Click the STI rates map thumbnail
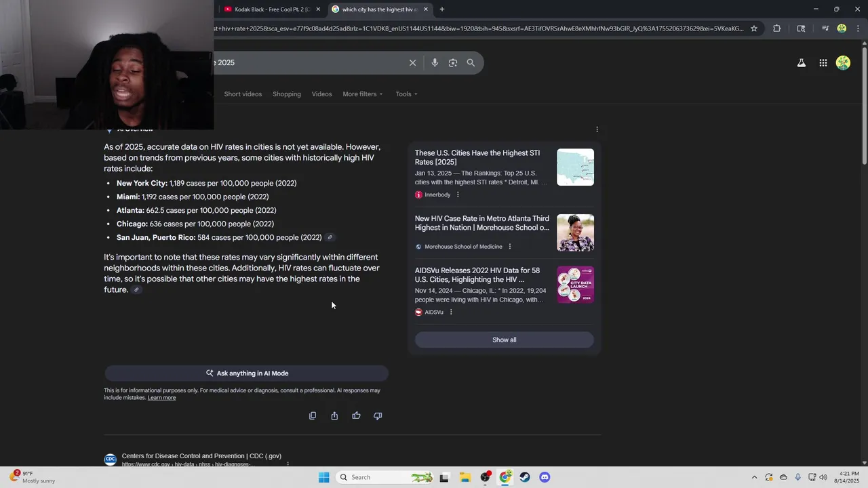The height and width of the screenshot is (488, 868). (575, 167)
